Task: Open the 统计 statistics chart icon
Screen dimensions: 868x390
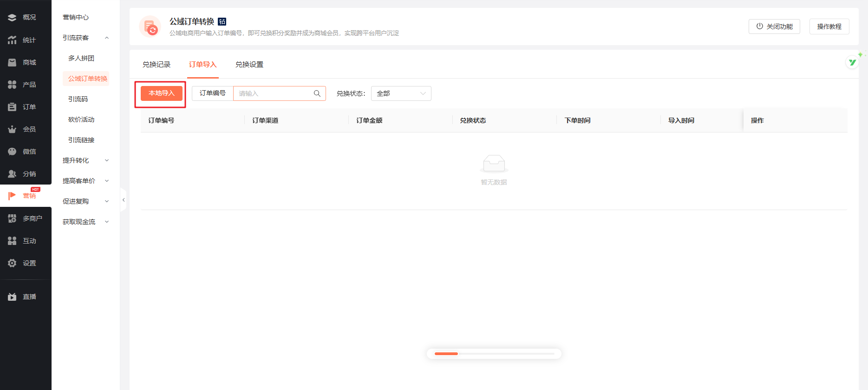Action: 13,40
